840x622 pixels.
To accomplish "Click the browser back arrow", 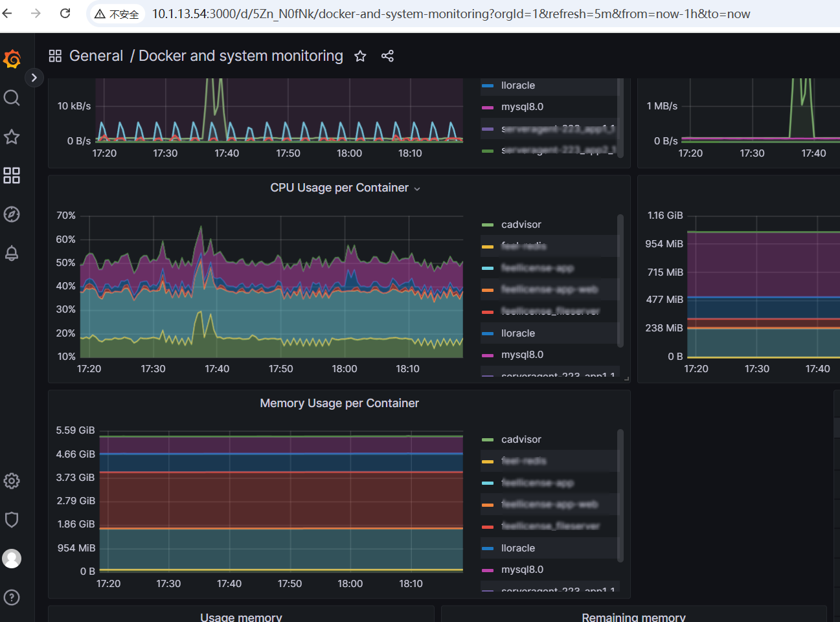I will click(x=7, y=13).
